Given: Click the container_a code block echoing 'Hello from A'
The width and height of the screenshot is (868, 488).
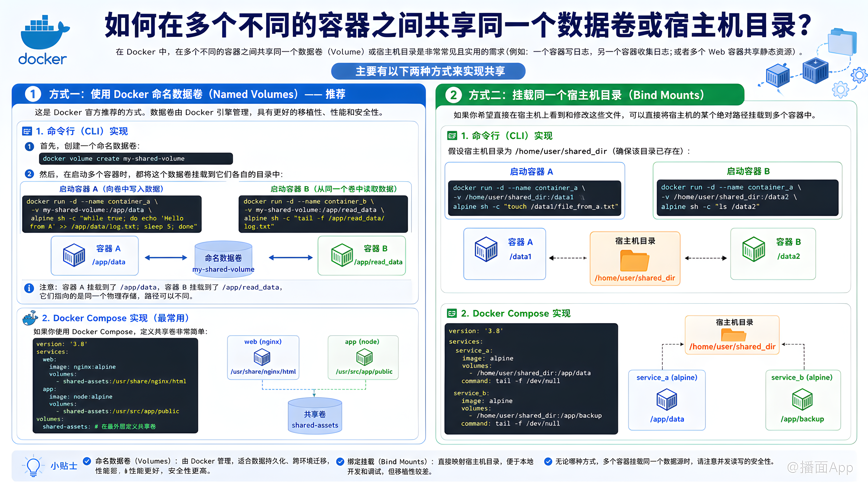Looking at the screenshot, I should point(112,214).
